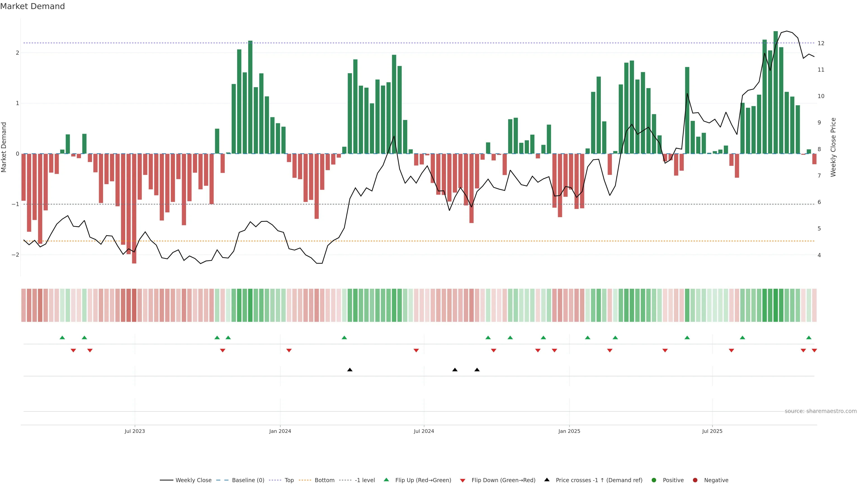This screenshot has height=488, width=868.
Task: Click the red Flip Down legend triangle
Action: [x=463, y=480]
